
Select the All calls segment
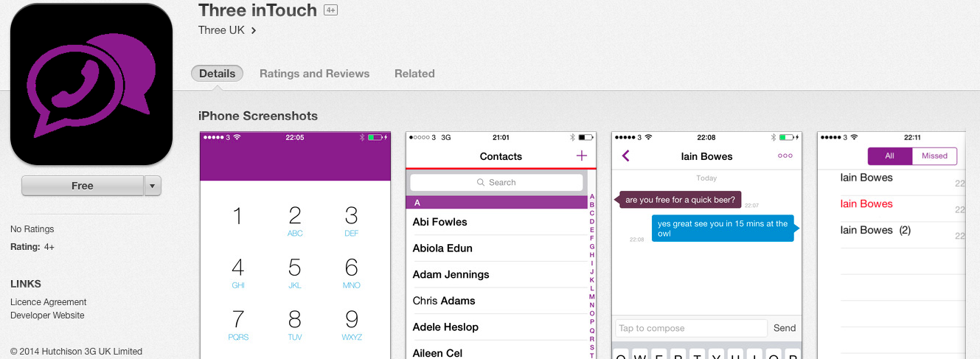pyautogui.click(x=890, y=156)
